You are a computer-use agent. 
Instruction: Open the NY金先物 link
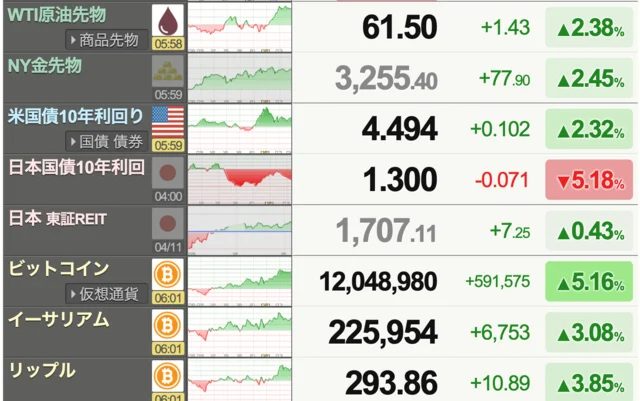pyautogui.click(x=44, y=65)
